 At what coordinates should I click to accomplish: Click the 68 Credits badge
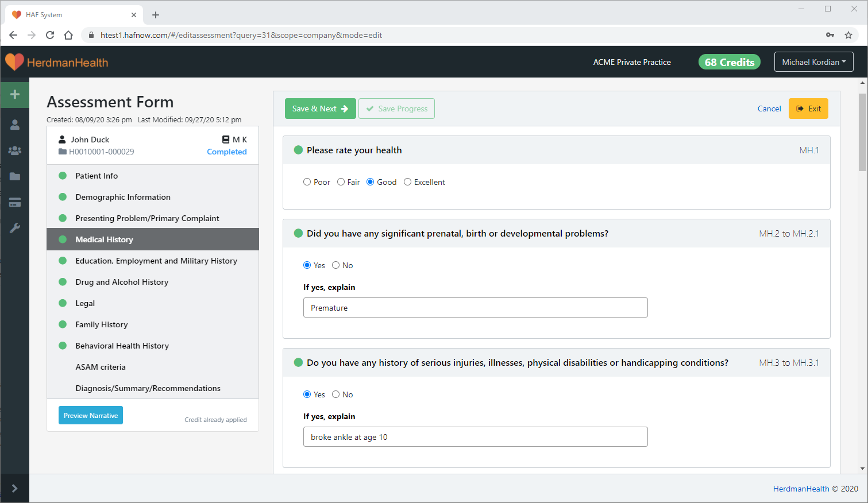729,62
